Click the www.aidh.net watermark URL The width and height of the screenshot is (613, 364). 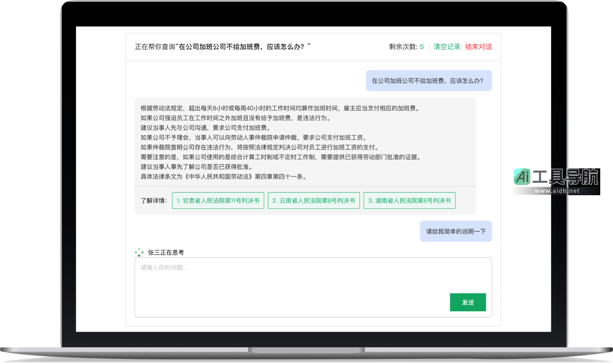[557, 191]
